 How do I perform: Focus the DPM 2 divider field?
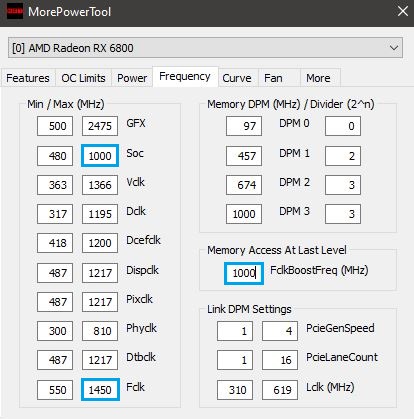(343, 185)
